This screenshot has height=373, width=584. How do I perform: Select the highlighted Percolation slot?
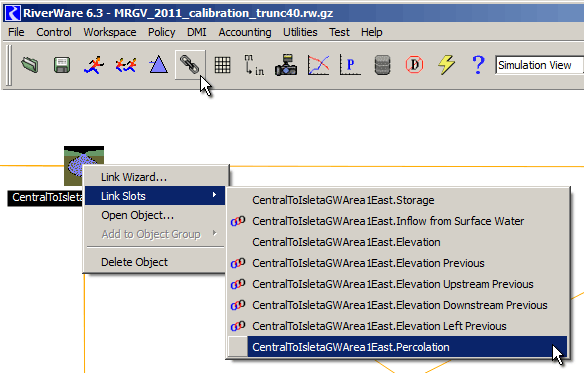[397, 347]
